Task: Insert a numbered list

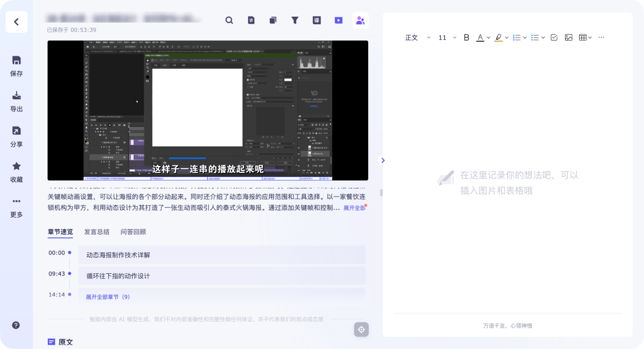Action: coord(517,38)
